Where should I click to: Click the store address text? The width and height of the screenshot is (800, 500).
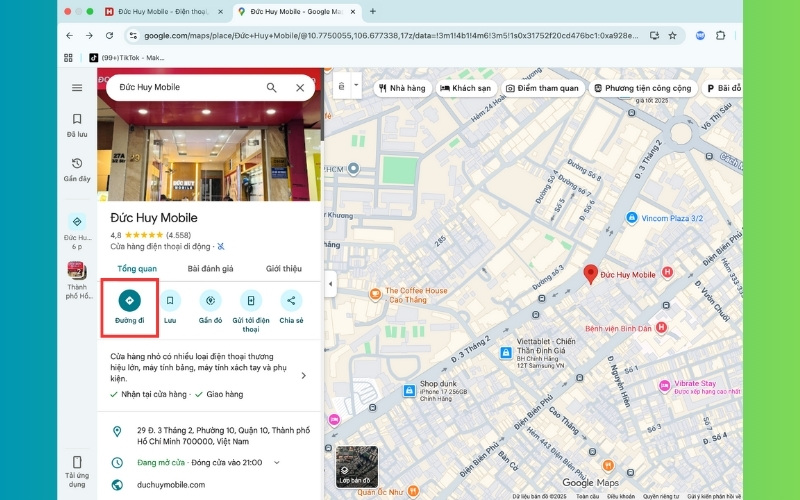coord(223,436)
